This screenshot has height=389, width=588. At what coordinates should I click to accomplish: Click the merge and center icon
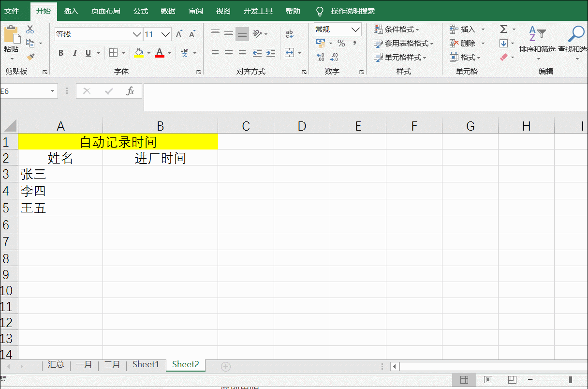[x=289, y=53]
